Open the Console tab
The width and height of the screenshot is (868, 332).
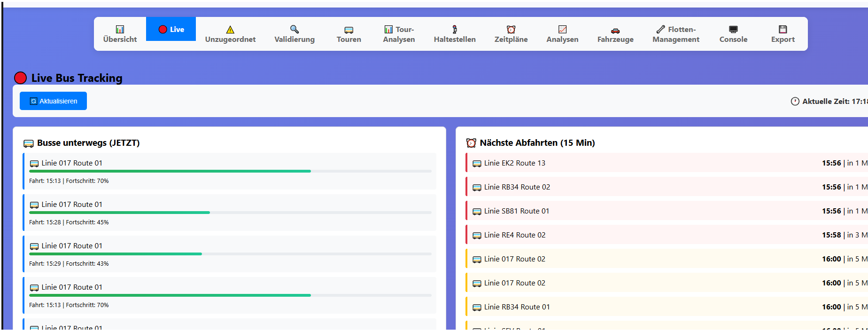click(x=733, y=34)
